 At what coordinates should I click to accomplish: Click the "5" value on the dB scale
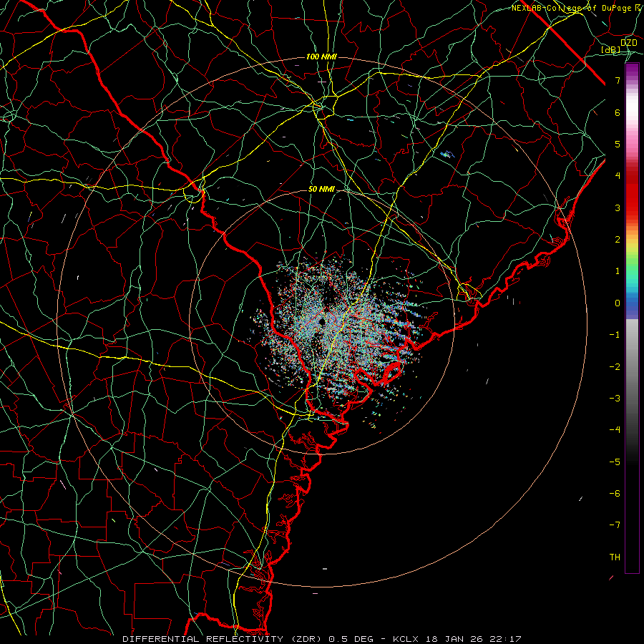pos(618,144)
